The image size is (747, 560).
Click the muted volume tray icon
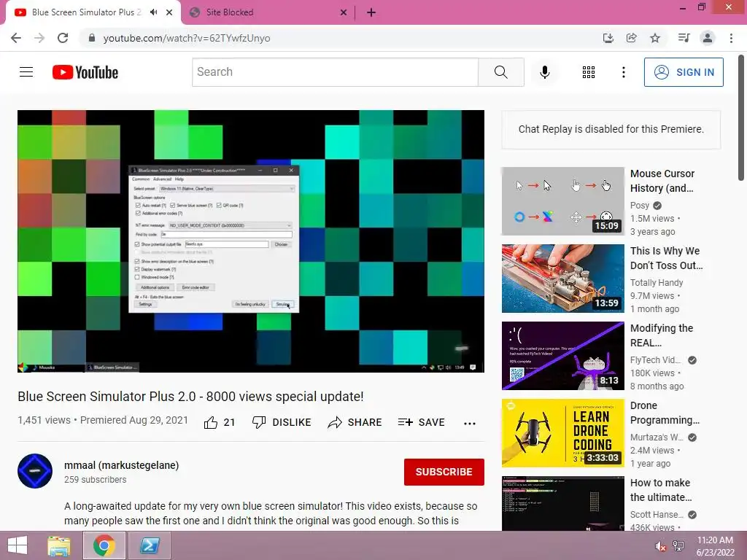[x=660, y=546]
